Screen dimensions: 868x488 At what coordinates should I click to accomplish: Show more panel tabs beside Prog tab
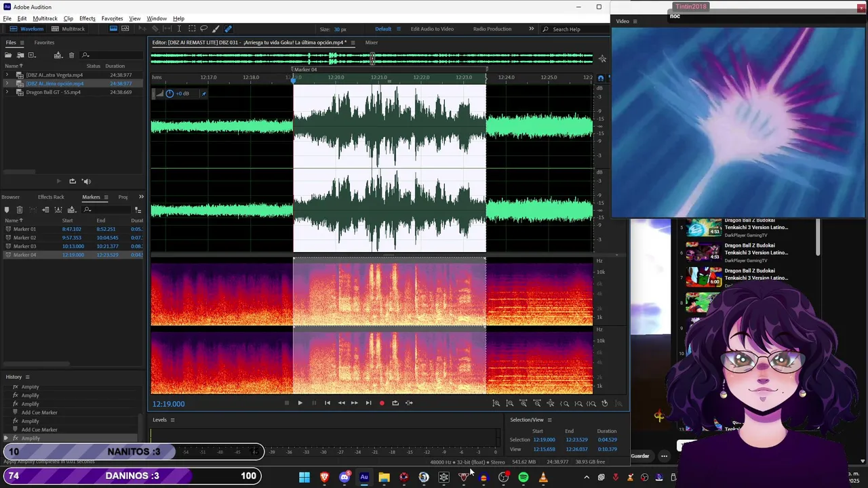point(141,197)
